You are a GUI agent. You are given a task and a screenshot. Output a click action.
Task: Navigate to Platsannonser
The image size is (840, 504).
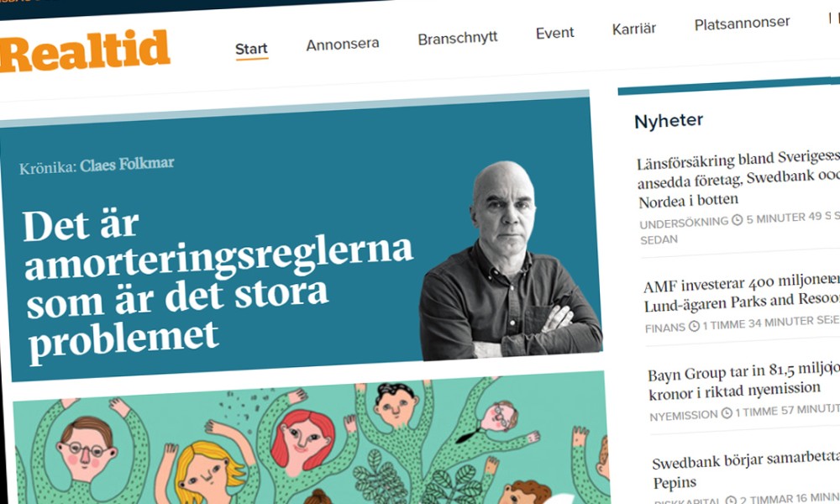742,23
